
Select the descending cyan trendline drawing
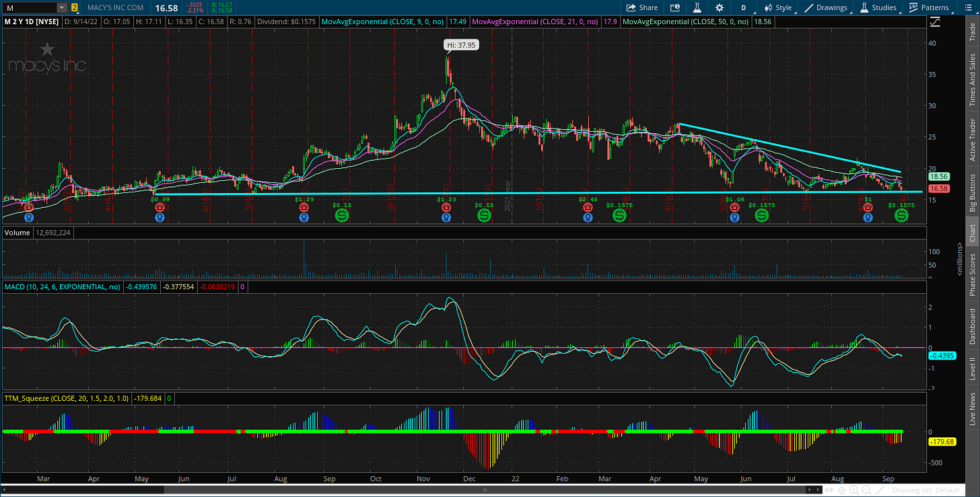(x=790, y=148)
